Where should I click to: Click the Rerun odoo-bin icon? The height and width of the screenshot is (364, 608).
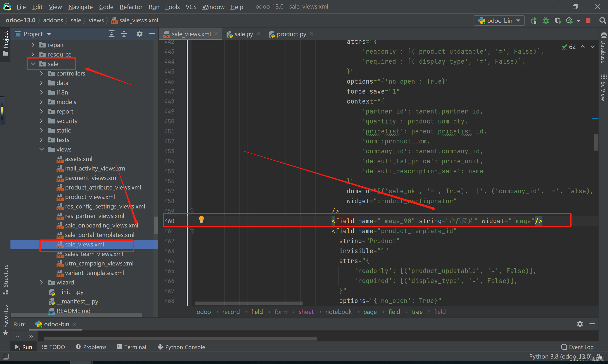[533, 21]
